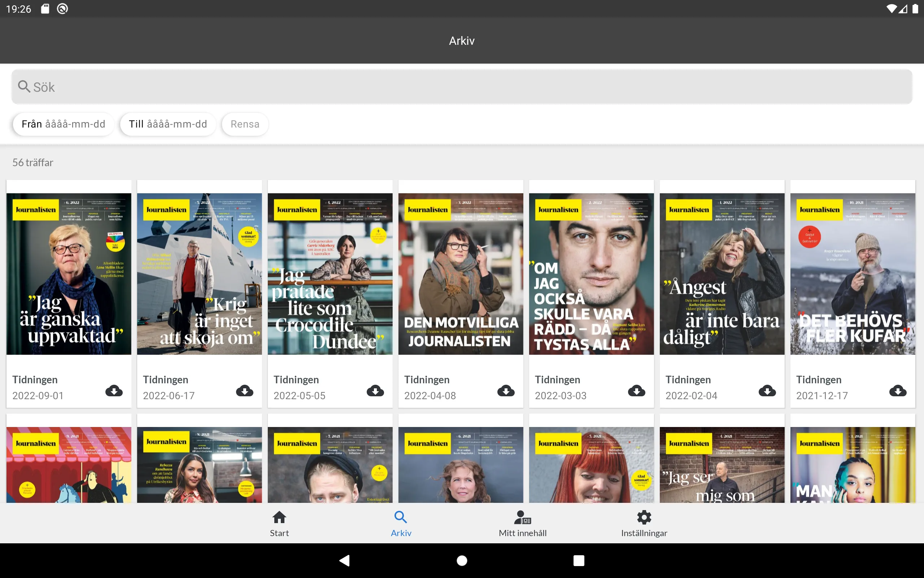Image resolution: width=924 pixels, height=578 pixels.
Task: Open the "Jag ser mig som" 4. 2021 cover
Action: point(722,465)
